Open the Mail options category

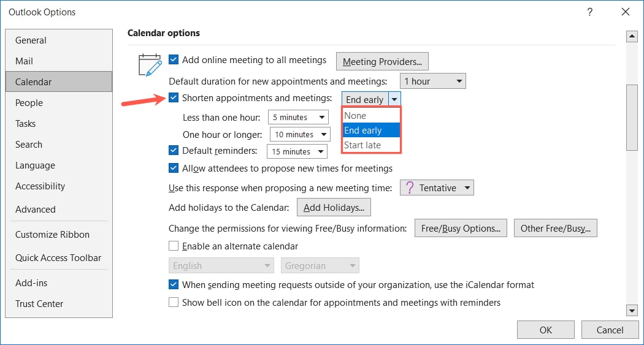59,61
